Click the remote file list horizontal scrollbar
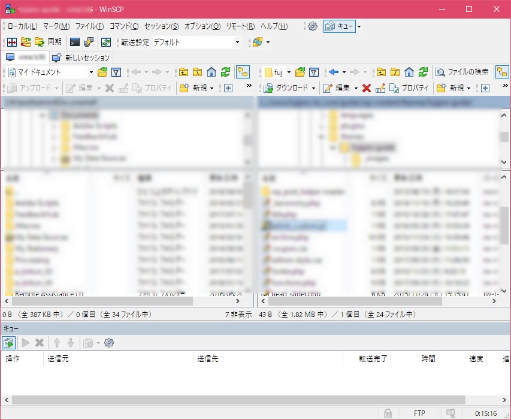 coord(355,301)
